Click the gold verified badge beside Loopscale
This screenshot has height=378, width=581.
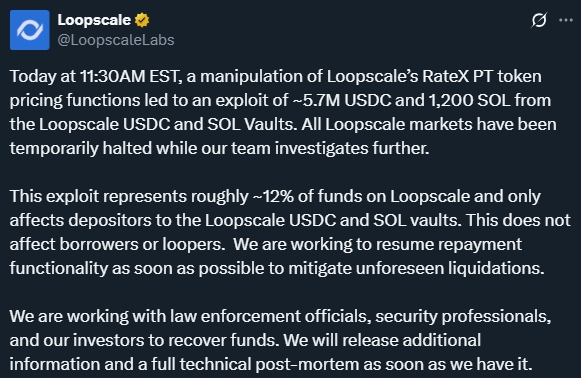(142, 20)
